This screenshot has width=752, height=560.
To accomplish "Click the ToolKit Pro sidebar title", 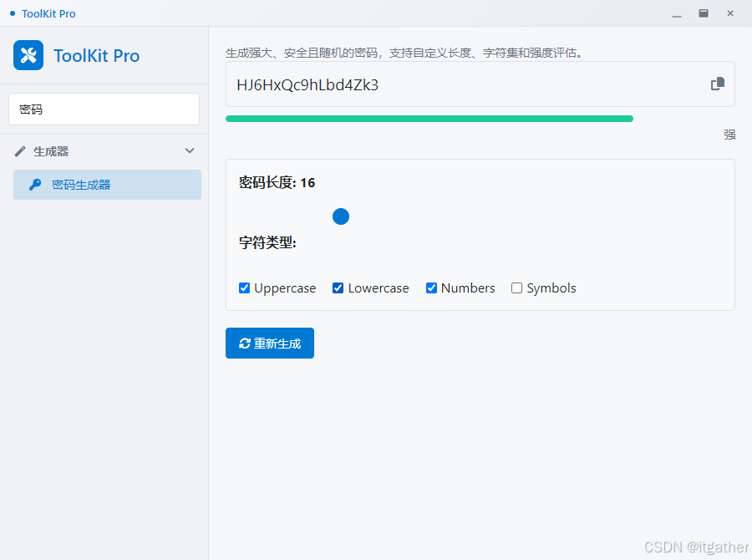I will 96,56.
